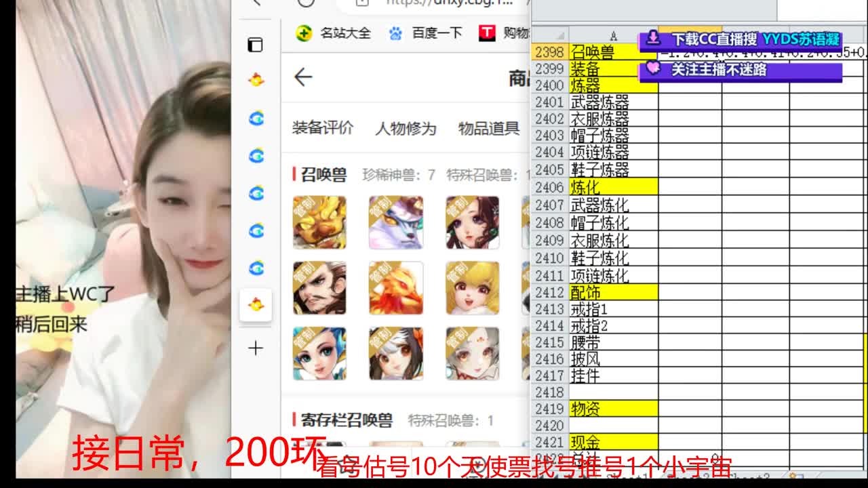Image resolution: width=868 pixels, height=488 pixels.
Task: Click the back arrow on the 商品 page
Action: click(x=303, y=77)
